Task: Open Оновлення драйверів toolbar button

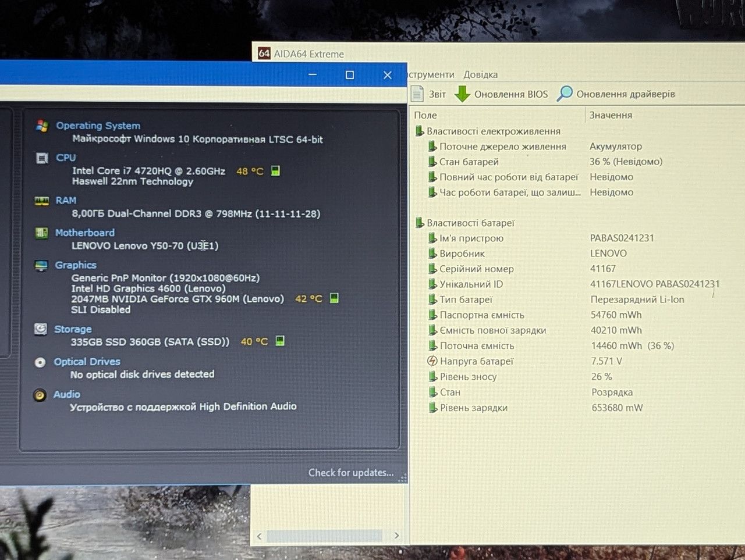Action: click(616, 94)
